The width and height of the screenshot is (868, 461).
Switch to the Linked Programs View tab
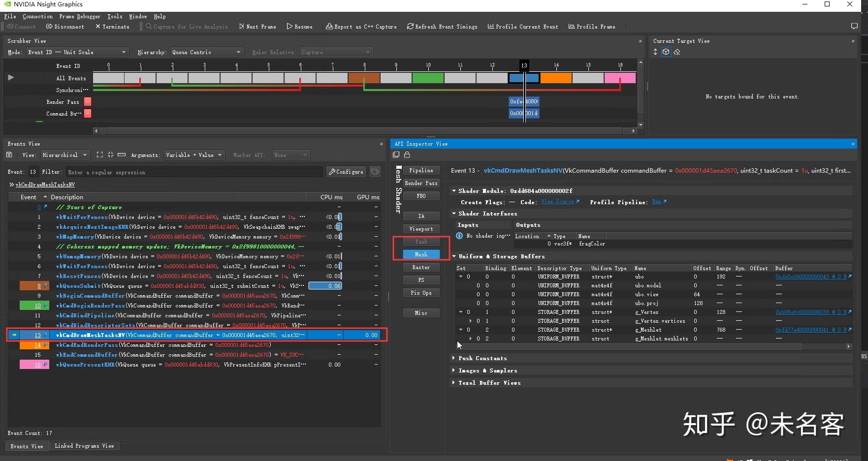coord(84,446)
